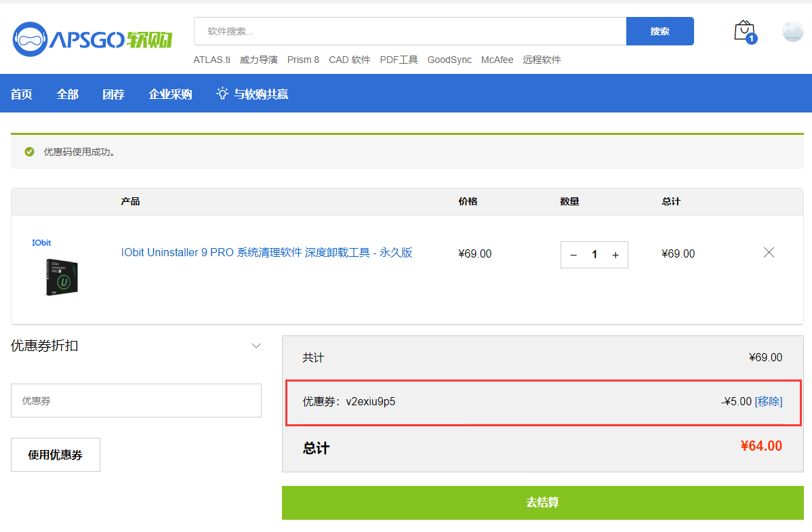Focus the 优惠券 coupon input field
Viewport: 812px width, 532px height.
pyautogui.click(x=136, y=401)
